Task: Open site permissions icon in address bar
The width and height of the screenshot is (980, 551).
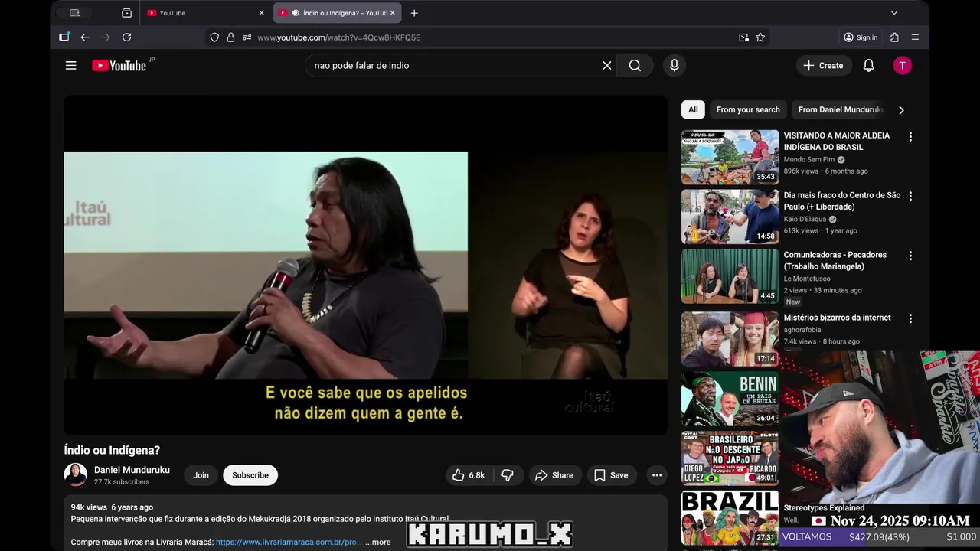Action: pos(247,37)
